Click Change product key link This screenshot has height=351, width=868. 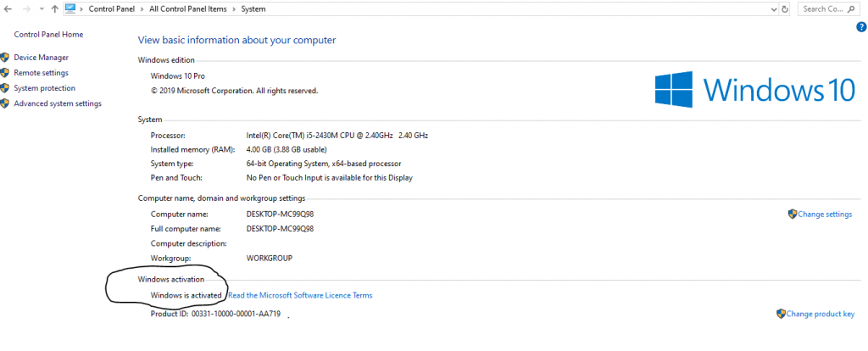pyautogui.click(x=821, y=314)
